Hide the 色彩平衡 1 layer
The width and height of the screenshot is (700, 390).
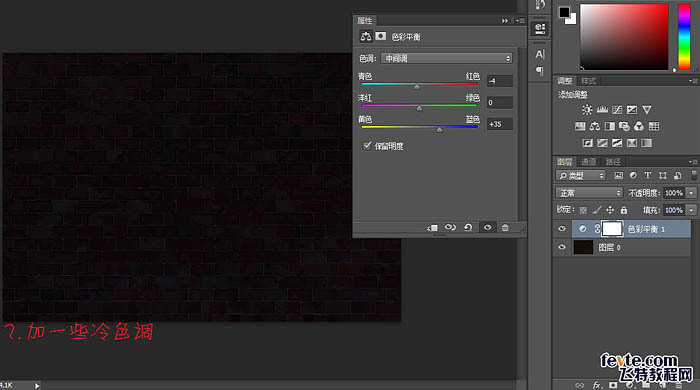(562, 228)
